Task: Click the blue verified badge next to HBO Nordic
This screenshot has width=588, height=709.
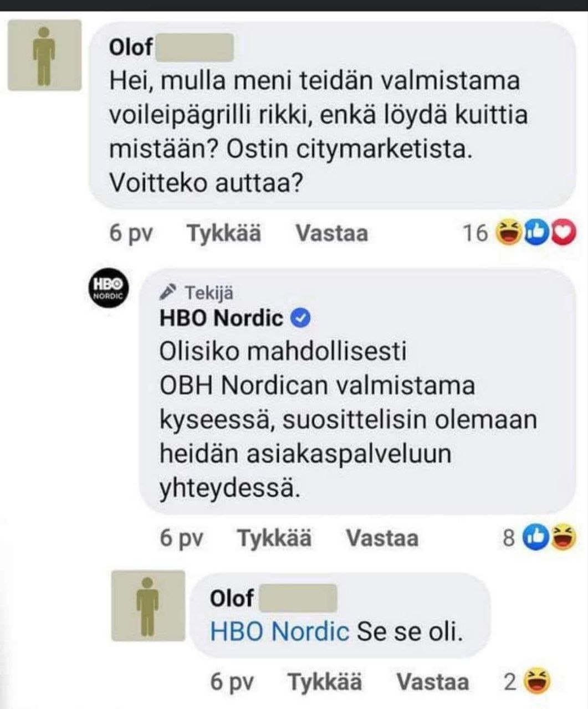Action: point(301,318)
